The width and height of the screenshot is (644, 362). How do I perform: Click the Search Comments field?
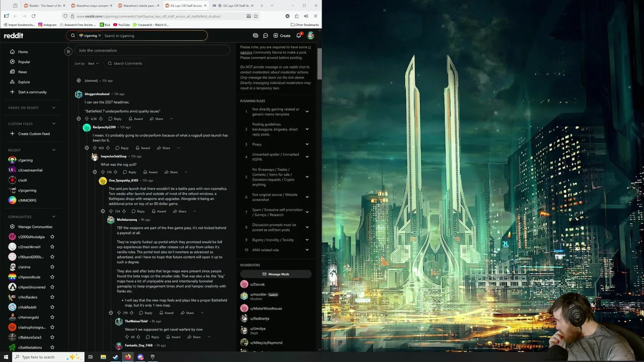[126, 63]
